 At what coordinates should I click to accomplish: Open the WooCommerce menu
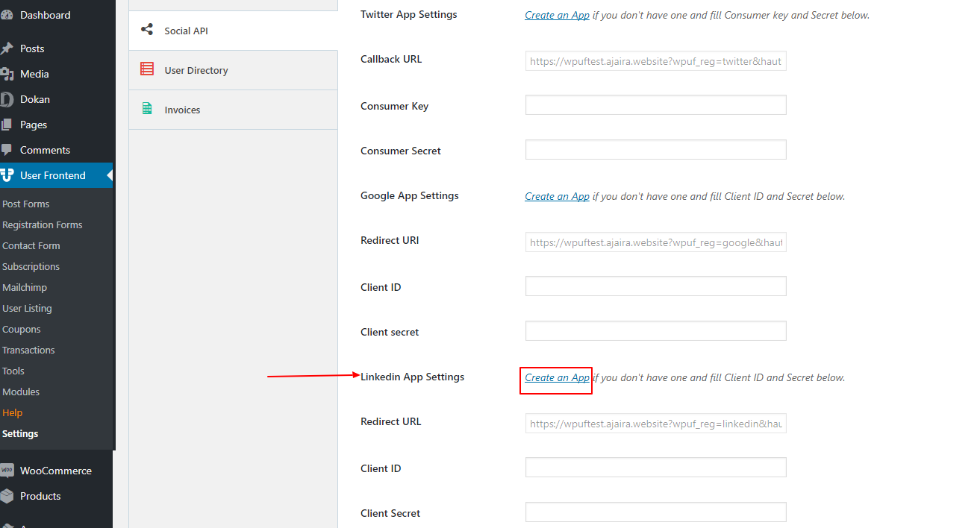56,471
